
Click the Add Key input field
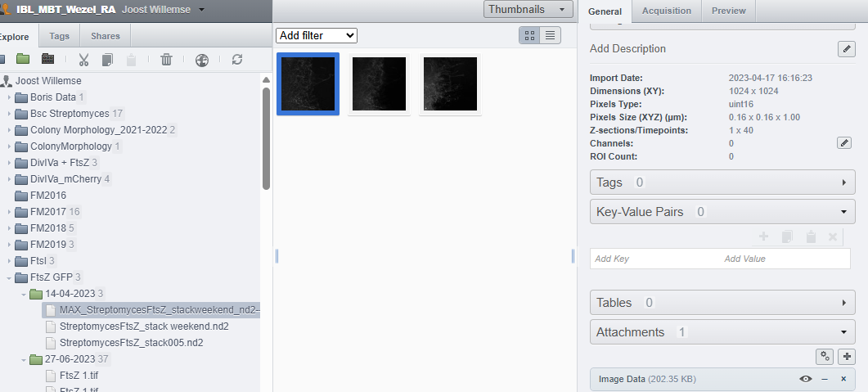654,259
